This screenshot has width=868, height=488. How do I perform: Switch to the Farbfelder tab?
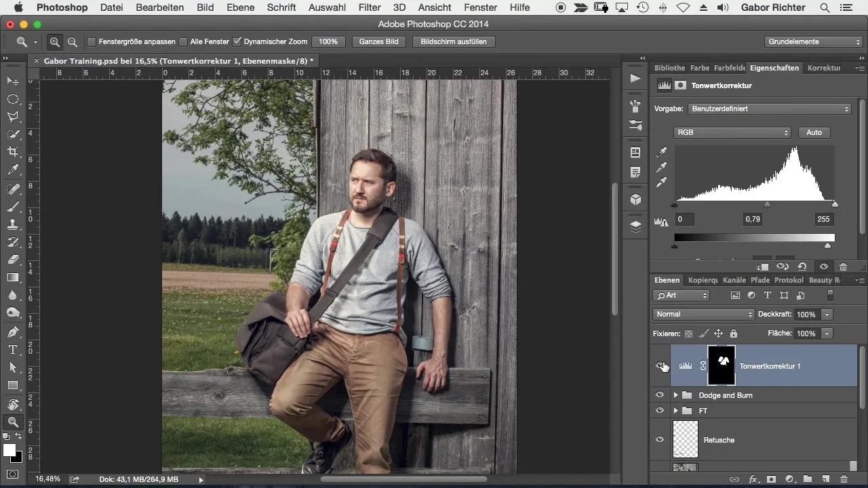coord(730,68)
